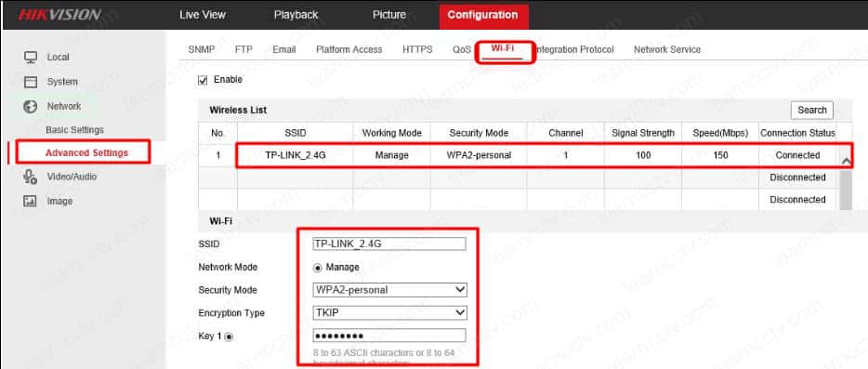Image resolution: width=868 pixels, height=369 pixels.
Task: Switch to the Email tab
Action: (284, 50)
